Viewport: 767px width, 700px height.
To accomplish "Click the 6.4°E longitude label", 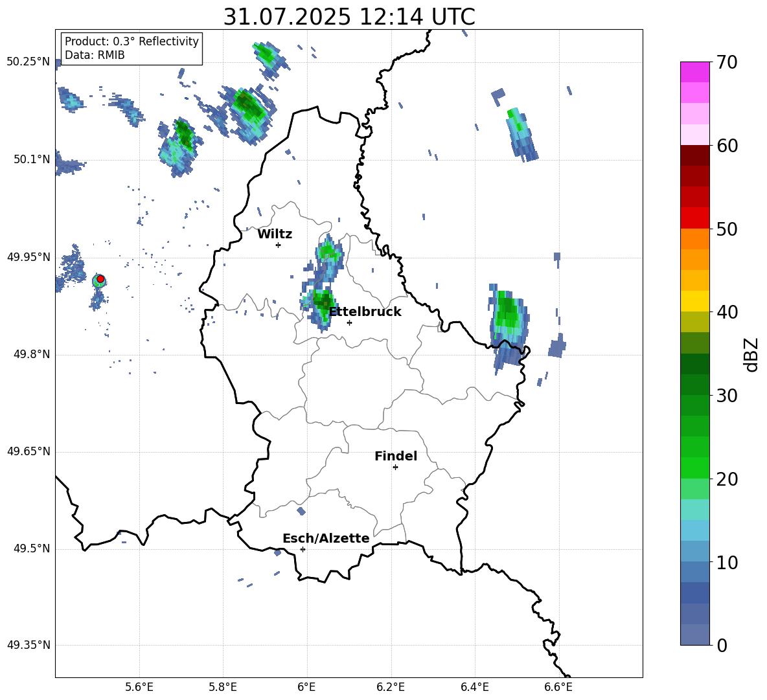I will coord(474,687).
